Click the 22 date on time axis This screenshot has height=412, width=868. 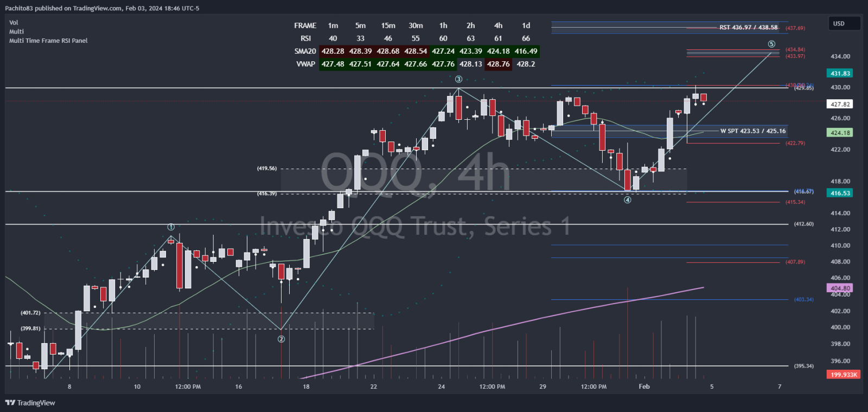[x=374, y=387]
